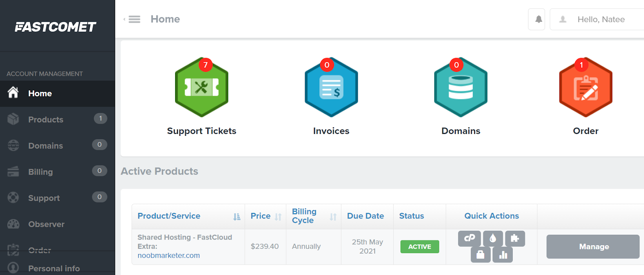Click the water drop quick action icon
The height and width of the screenshot is (275, 644).
(x=493, y=238)
